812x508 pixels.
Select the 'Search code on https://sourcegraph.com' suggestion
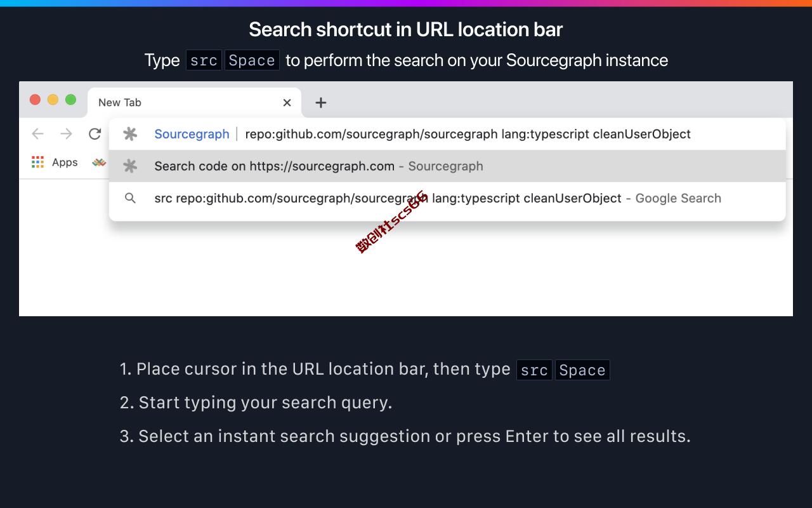click(x=447, y=166)
